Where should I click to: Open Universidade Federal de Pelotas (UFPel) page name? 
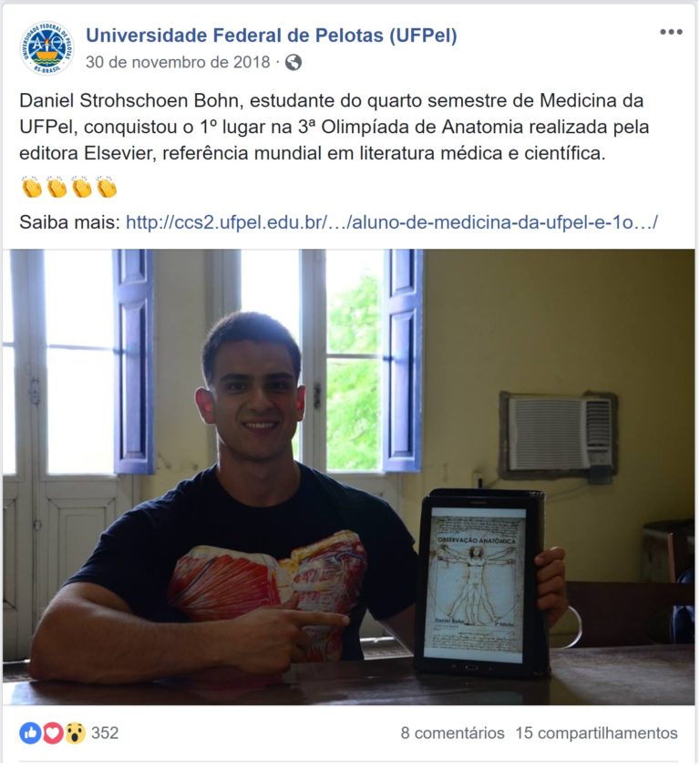[272, 36]
